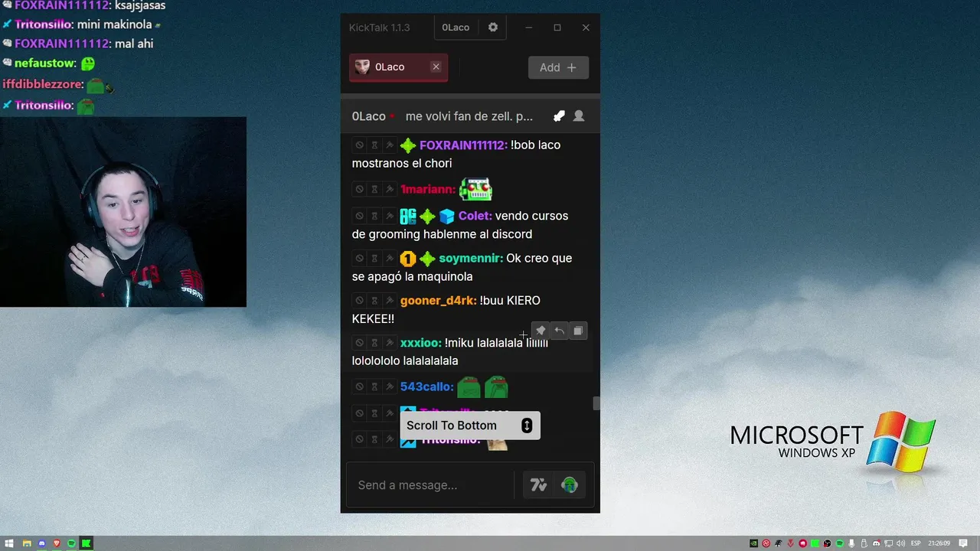Ban FOXRAIN111112 with the ban icon
The image size is (980, 551).
359,145
